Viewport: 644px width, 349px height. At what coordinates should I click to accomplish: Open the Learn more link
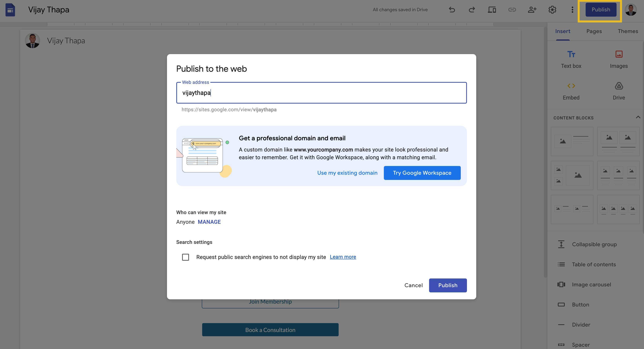(343, 257)
